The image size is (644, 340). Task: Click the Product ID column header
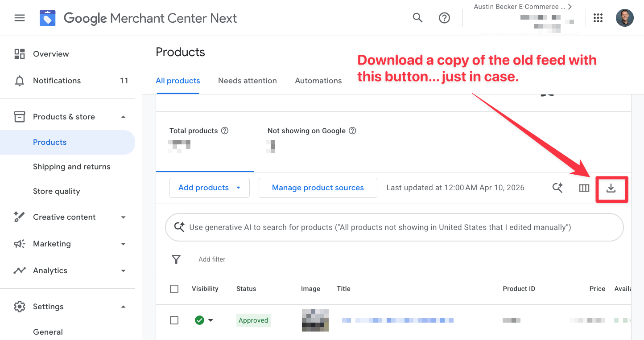(x=519, y=289)
